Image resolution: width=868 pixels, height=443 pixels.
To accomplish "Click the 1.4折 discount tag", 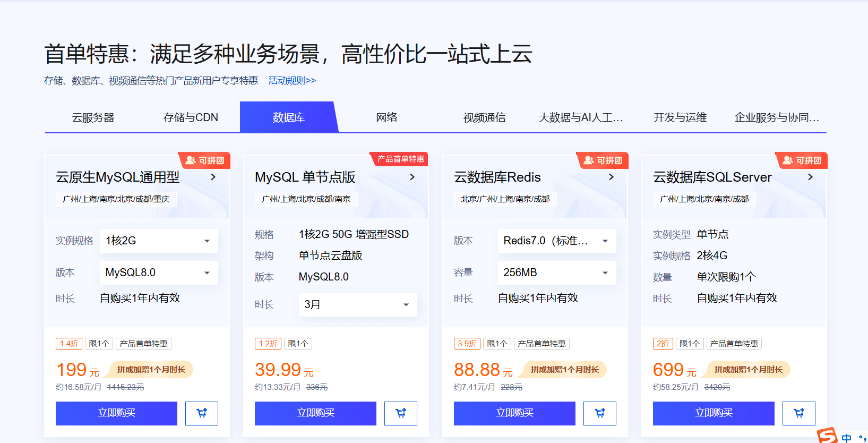I will coord(69,344).
